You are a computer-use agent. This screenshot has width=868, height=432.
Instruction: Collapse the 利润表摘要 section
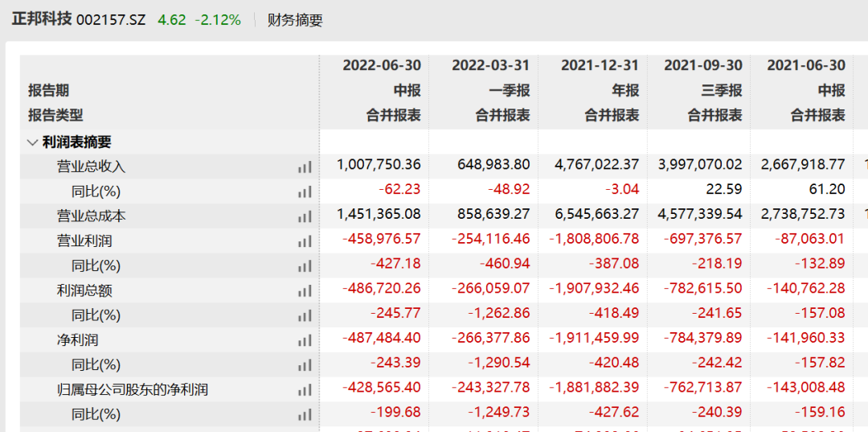(x=32, y=142)
